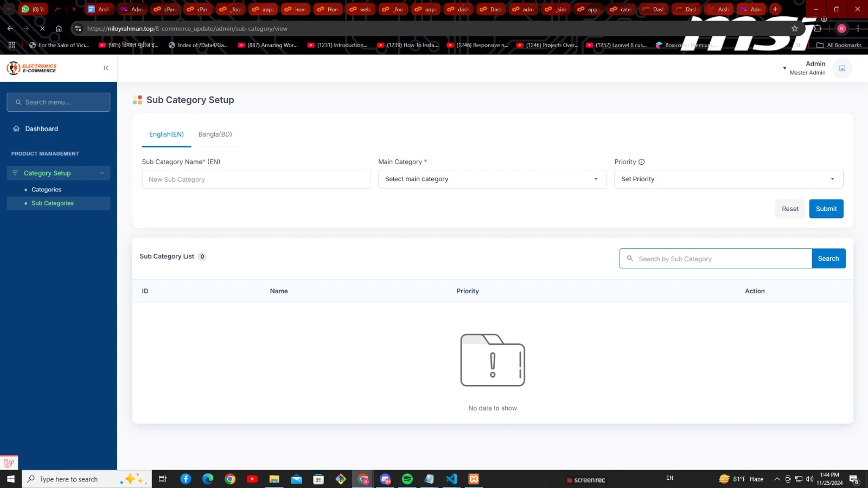Click the Reset button
Viewport: 868px width, 488px height.
790,209
